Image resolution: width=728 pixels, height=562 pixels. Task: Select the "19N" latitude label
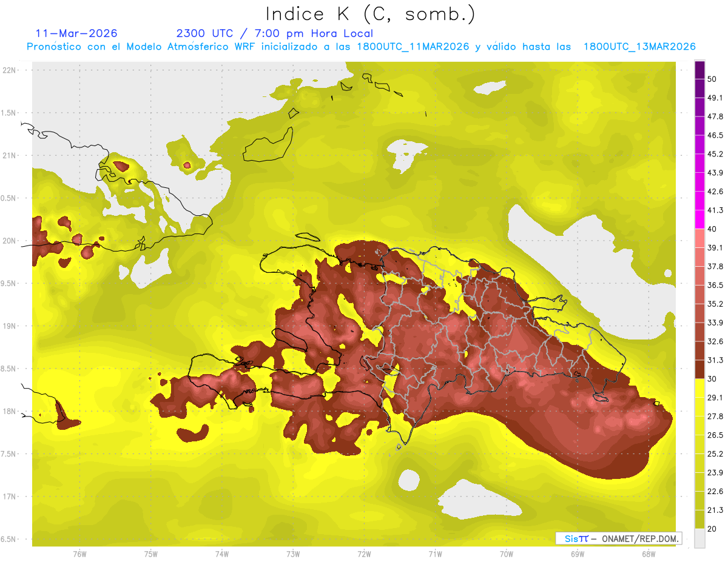point(10,326)
